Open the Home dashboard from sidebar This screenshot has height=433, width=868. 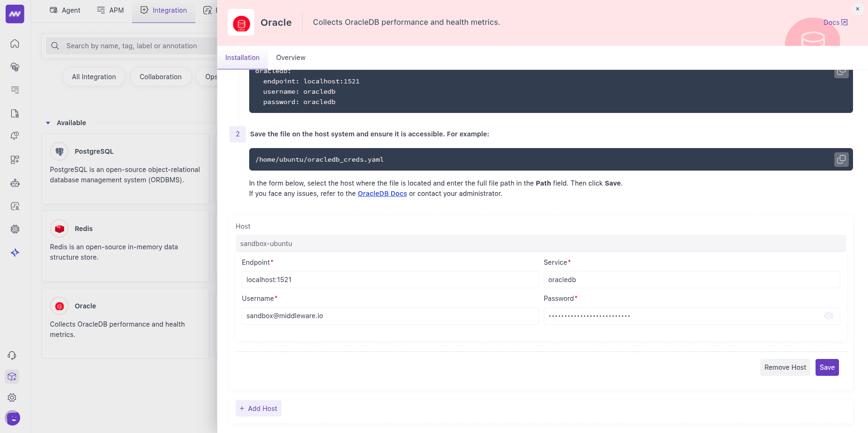15,44
